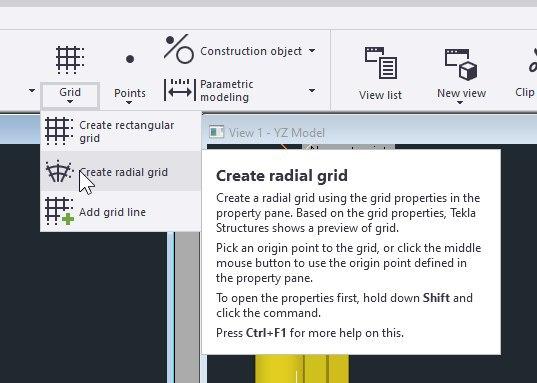Open the View list icon
The width and height of the screenshot is (537, 383).
381,63
